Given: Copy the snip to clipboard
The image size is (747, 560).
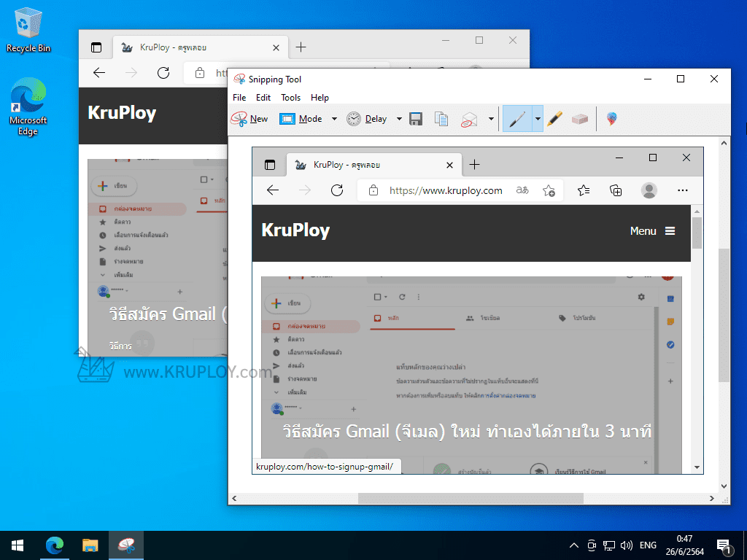Looking at the screenshot, I should click(441, 119).
